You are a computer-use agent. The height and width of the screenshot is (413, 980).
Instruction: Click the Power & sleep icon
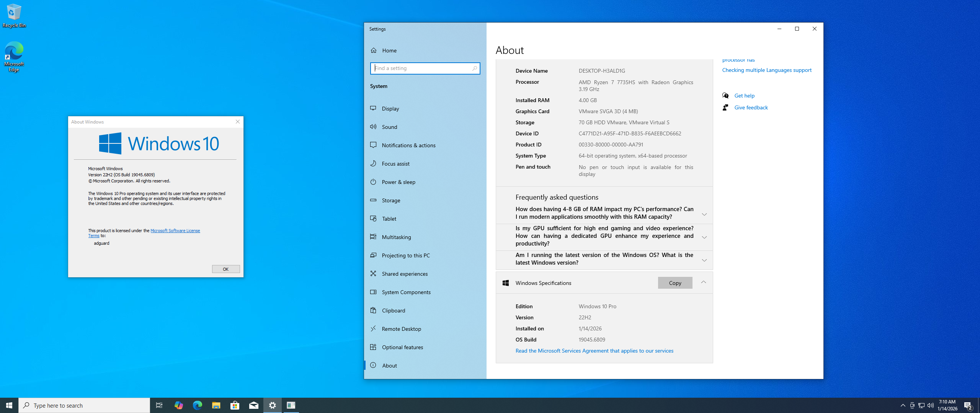pyautogui.click(x=373, y=182)
